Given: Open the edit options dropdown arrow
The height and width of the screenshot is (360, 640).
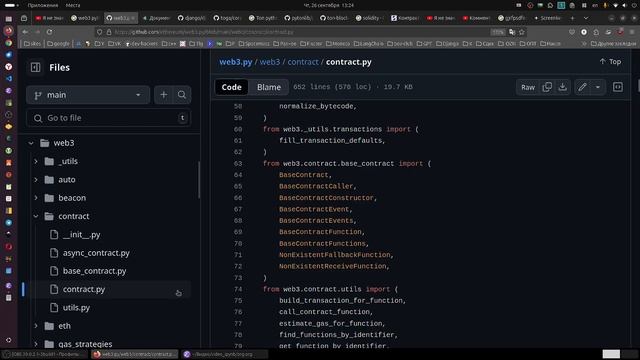Looking at the screenshot, I should pyautogui.click(x=598, y=87).
